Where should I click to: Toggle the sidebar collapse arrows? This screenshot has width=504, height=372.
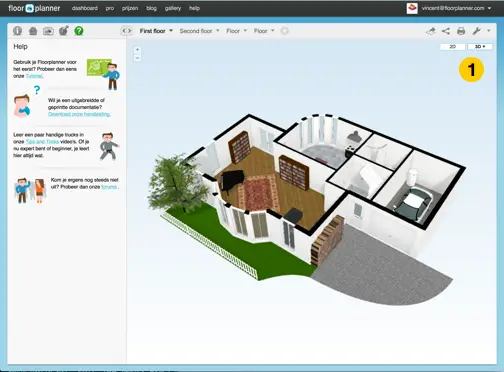pyautogui.click(x=126, y=31)
